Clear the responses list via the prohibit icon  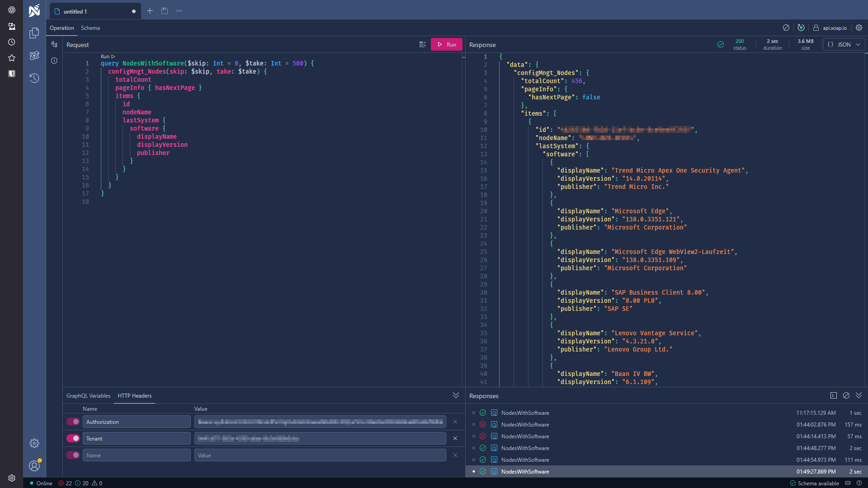[x=846, y=395]
